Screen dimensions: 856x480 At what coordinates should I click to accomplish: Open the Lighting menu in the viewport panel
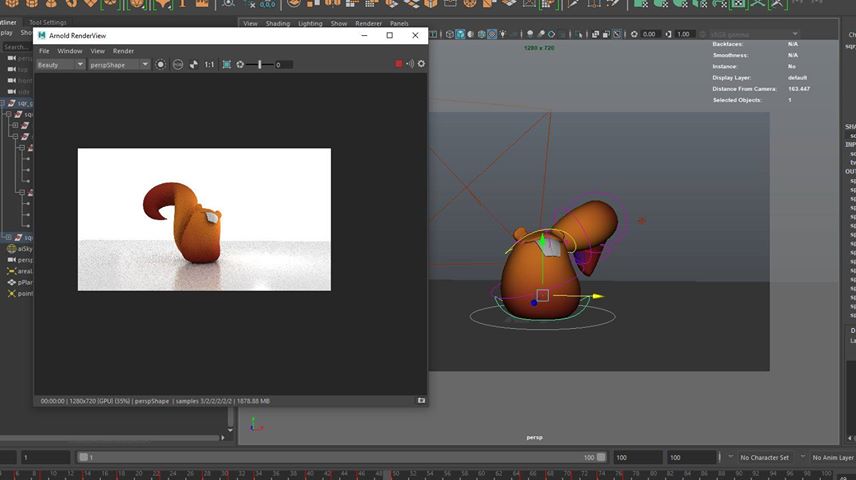(310, 23)
